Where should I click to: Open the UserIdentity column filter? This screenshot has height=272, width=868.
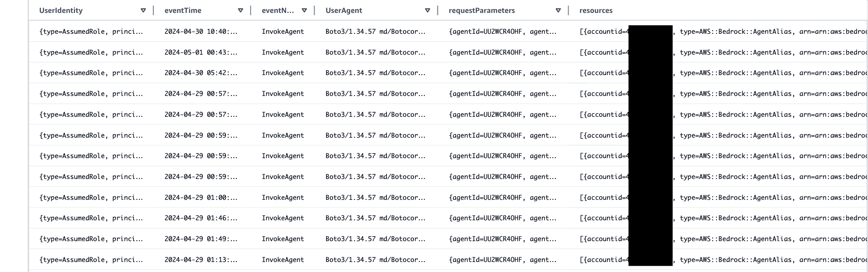144,10
